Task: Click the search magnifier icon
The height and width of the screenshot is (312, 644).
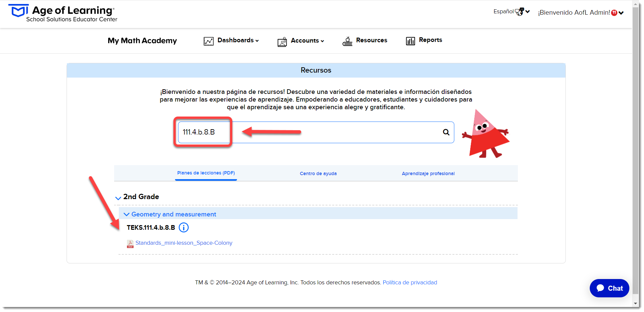Action: (x=446, y=132)
